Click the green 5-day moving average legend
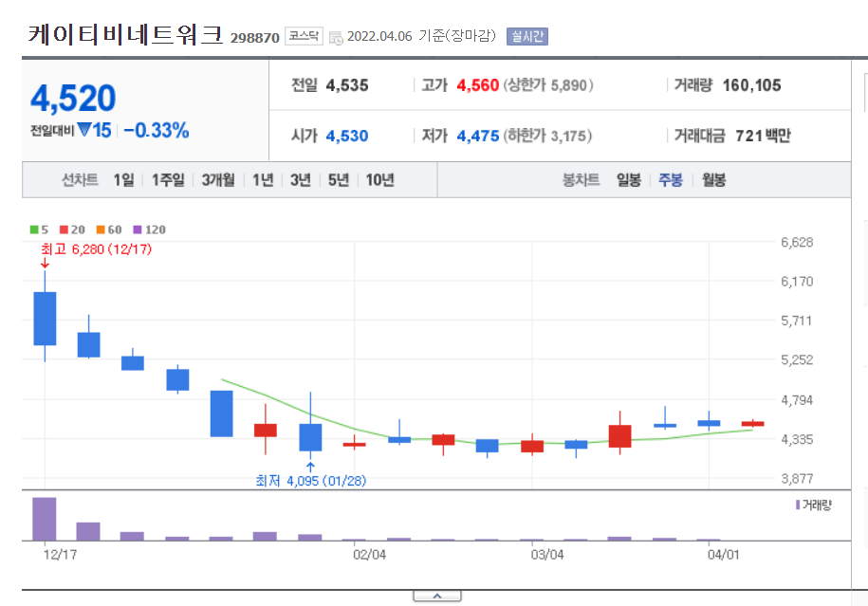This screenshot has width=868, height=606. 39,230
